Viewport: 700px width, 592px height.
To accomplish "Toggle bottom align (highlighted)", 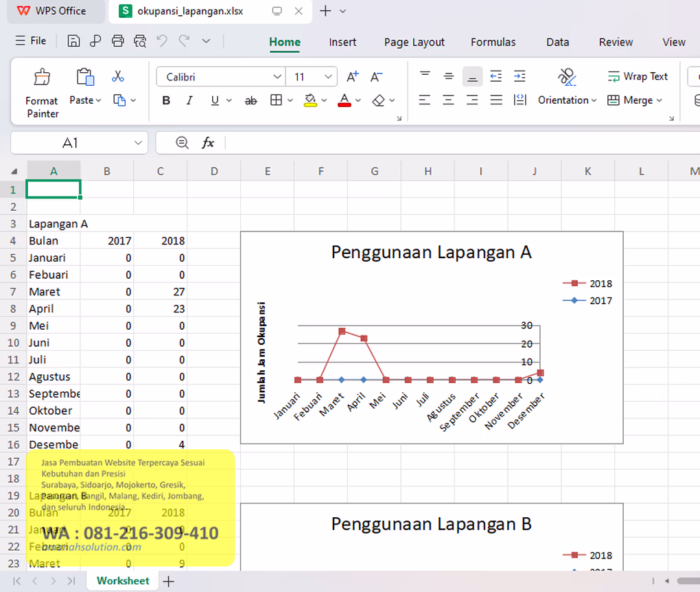I will pos(472,76).
